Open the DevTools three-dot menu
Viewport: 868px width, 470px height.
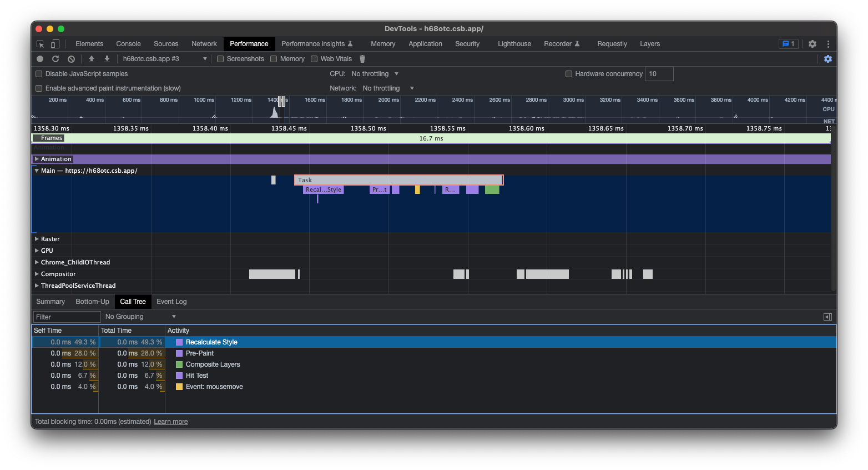click(x=828, y=43)
